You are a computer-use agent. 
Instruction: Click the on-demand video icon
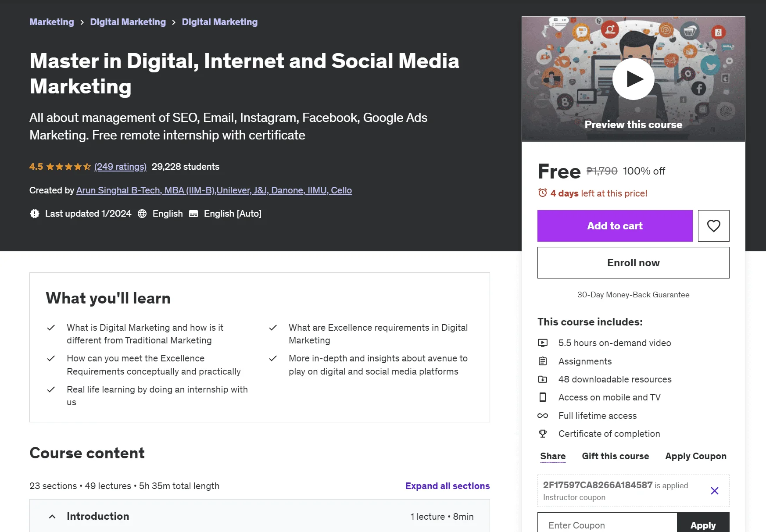point(543,343)
